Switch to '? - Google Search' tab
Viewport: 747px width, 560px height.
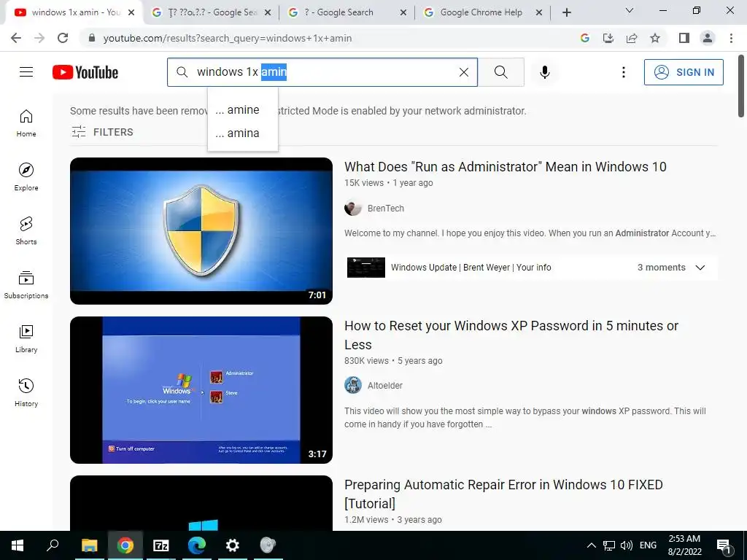click(345, 12)
